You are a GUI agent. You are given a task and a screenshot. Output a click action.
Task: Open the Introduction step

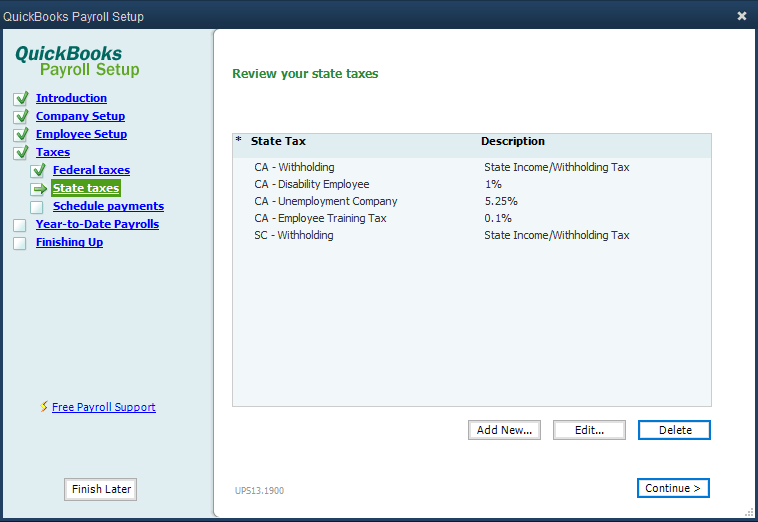[x=72, y=98]
